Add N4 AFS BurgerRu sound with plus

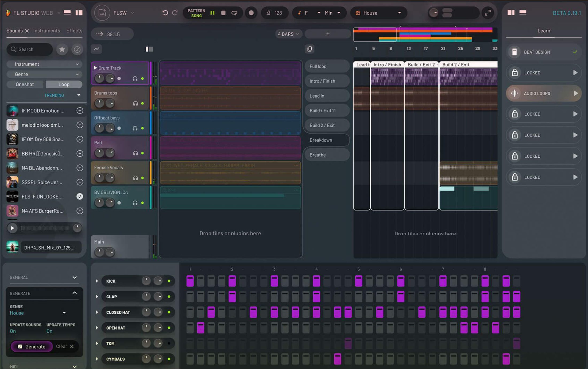pos(80,211)
